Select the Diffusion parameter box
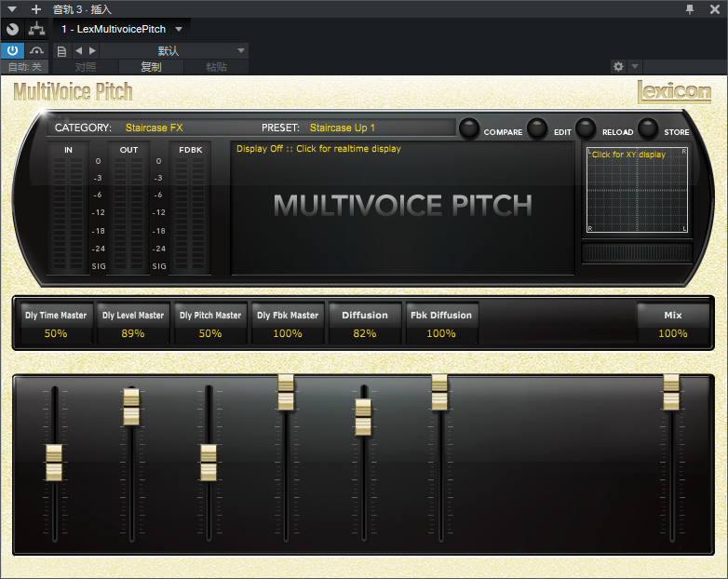Screen dimensions: 728x579 coord(365,323)
